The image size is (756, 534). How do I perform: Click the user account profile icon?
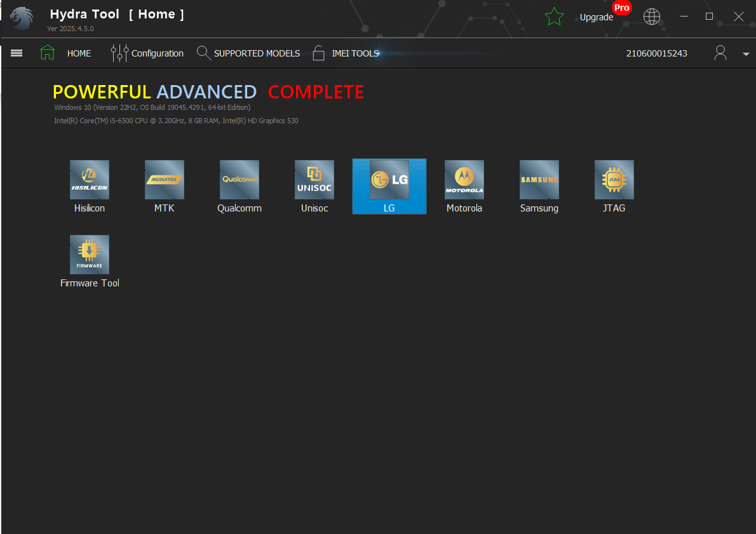[720, 53]
